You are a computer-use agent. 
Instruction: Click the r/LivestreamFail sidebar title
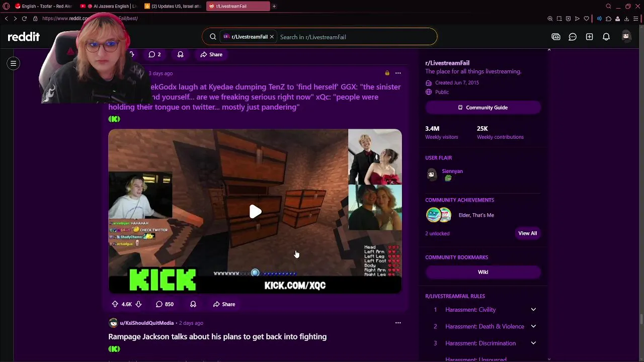pyautogui.click(x=447, y=63)
